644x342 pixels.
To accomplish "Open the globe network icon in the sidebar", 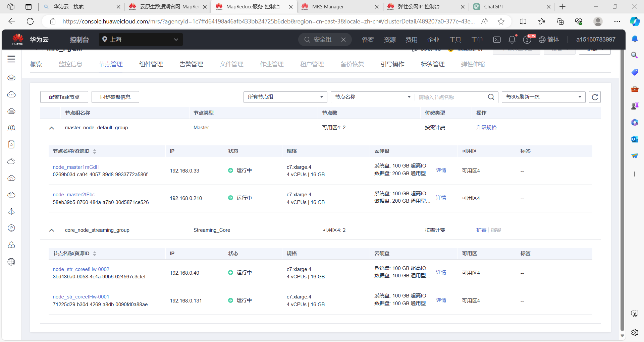I will pyautogui.click(x=11, y=262).
